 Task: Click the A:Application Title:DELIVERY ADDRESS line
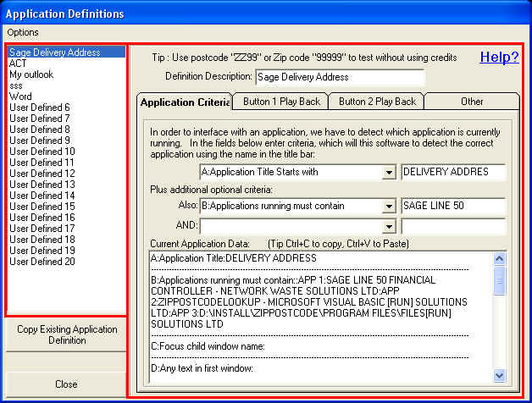coord(234,258)
